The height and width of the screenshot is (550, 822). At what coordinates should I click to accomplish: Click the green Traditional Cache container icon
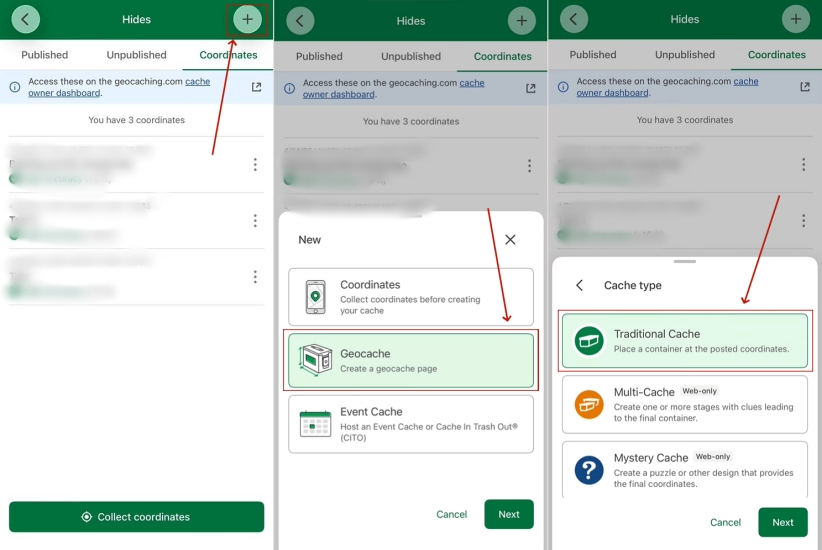589,341
